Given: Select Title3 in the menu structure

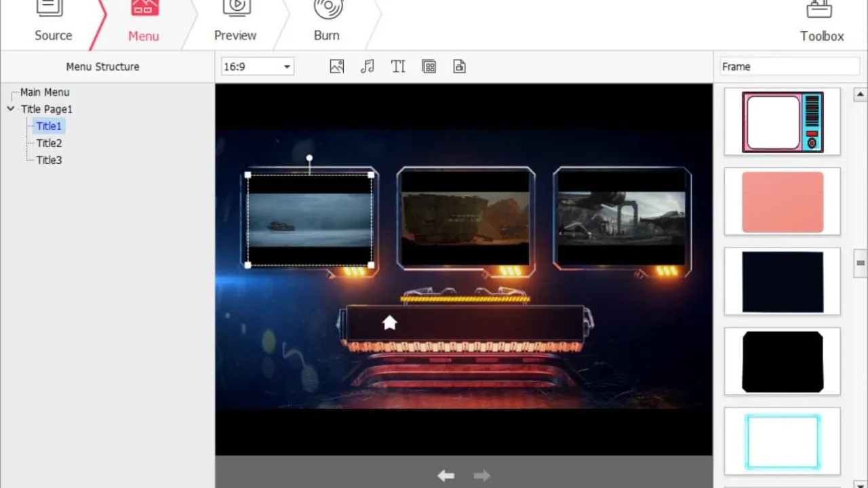Looking at the screenshot, I should 49,160.
